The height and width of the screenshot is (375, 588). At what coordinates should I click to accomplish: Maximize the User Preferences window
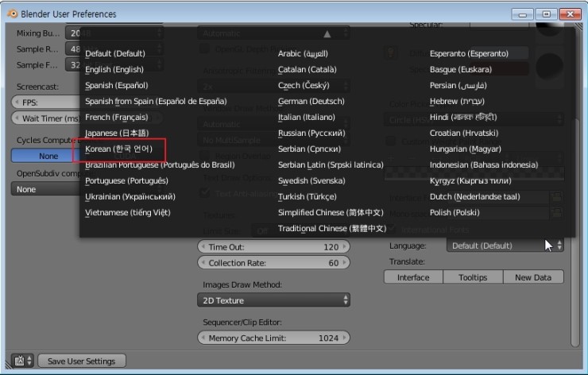click(x=547, y=14)
